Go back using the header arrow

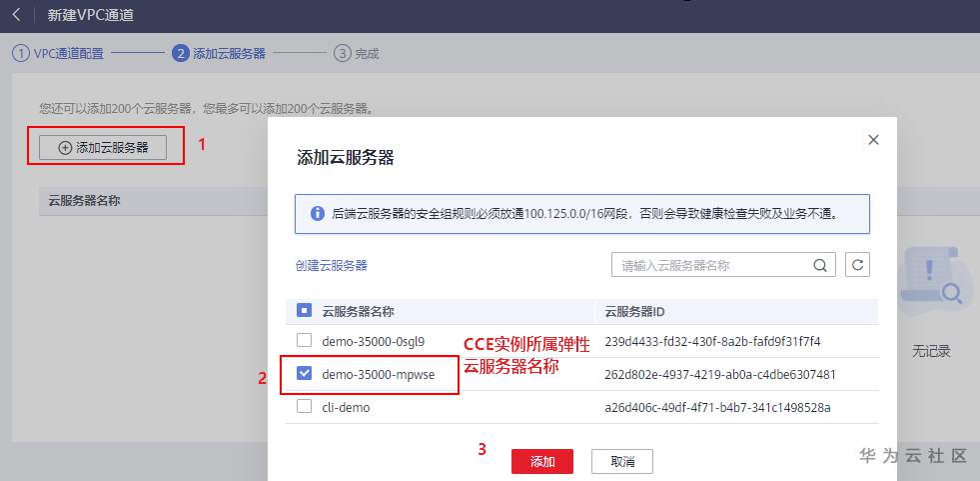coord(16,15)
